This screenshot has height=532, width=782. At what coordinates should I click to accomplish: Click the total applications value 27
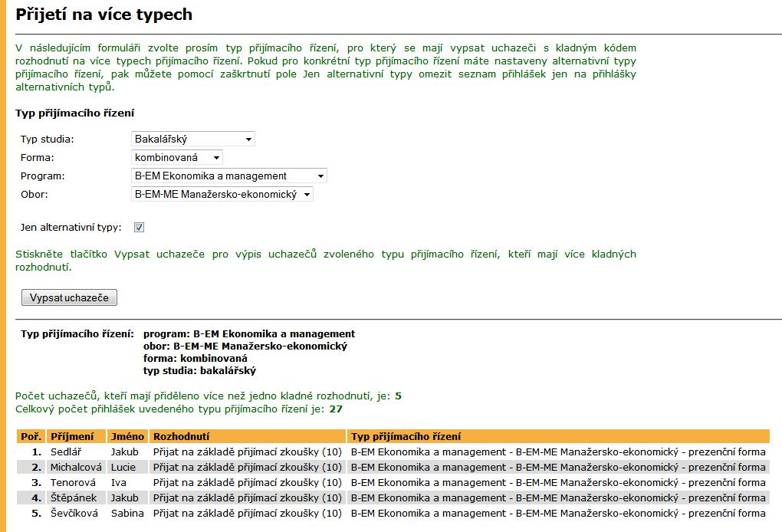pyautogui.click(x=336, y=409)
